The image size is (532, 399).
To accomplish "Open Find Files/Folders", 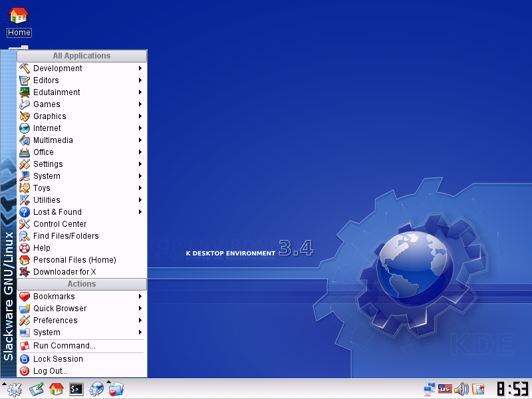I will pos(82,236).
